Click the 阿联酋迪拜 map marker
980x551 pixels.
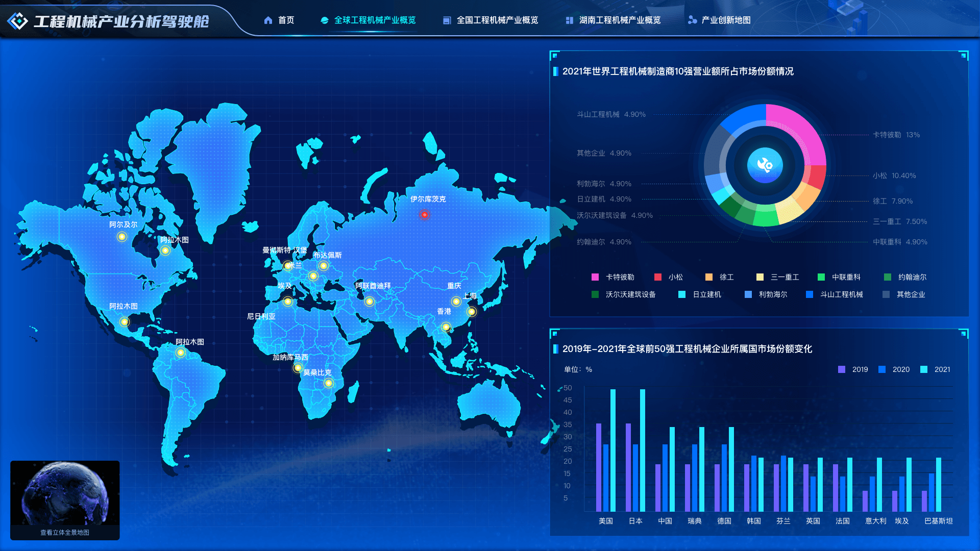coord(369,302)
